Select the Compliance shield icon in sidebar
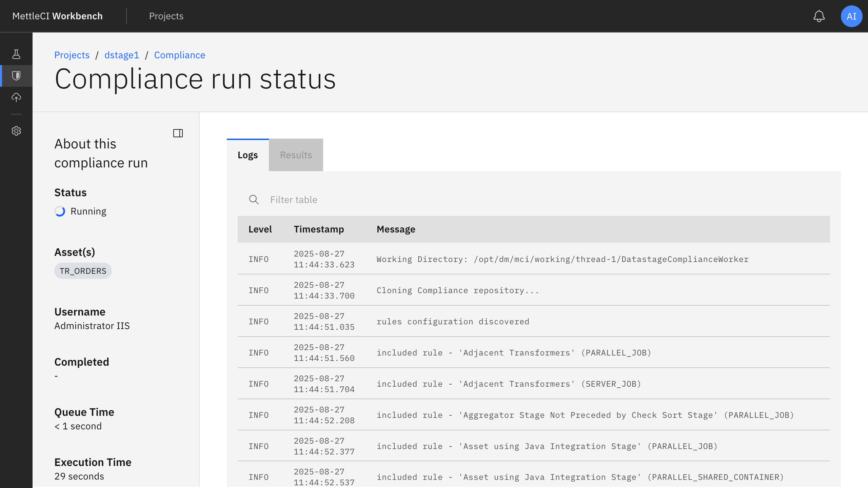Viewport: 868px width, 488px height. pos(16,76)
